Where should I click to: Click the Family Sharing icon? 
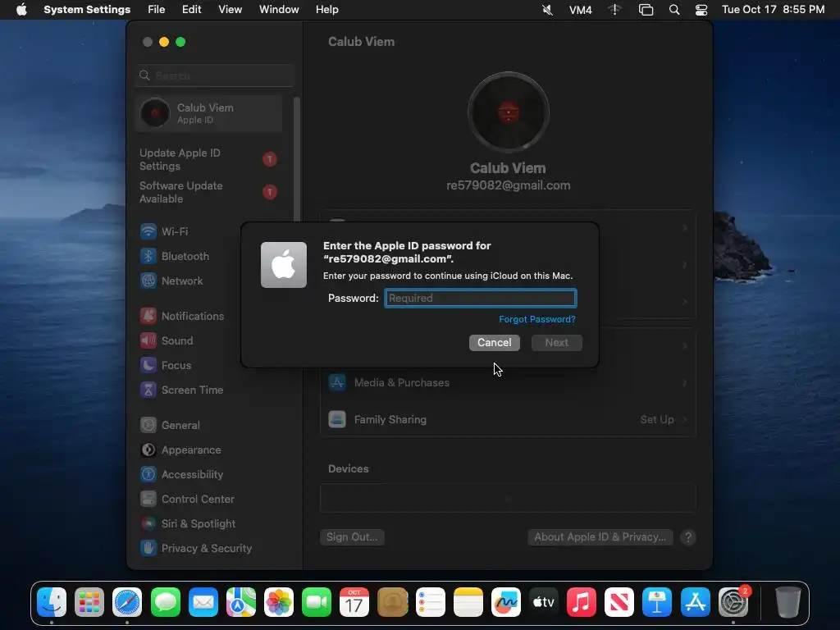(337, 419)
